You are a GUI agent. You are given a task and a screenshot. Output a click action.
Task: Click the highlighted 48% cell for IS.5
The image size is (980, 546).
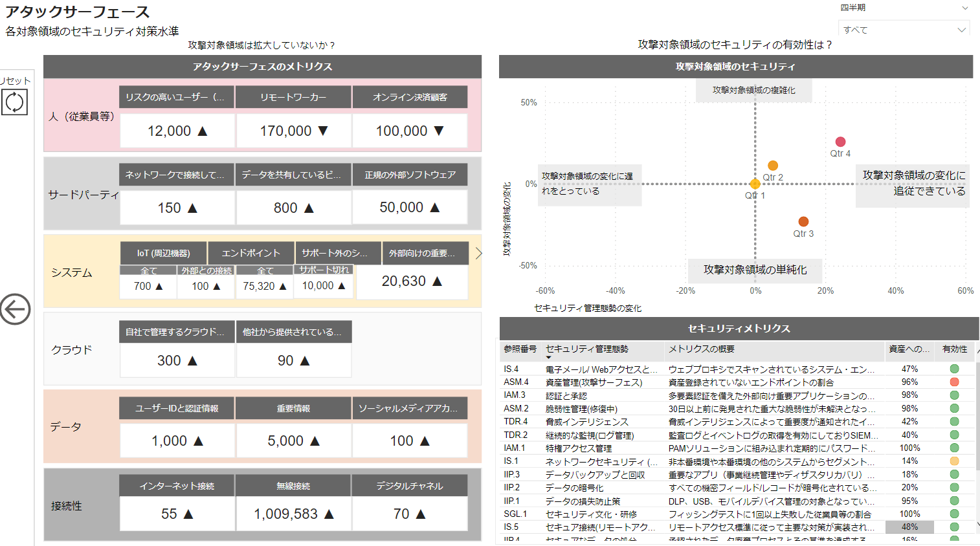(x=909, y=527)
